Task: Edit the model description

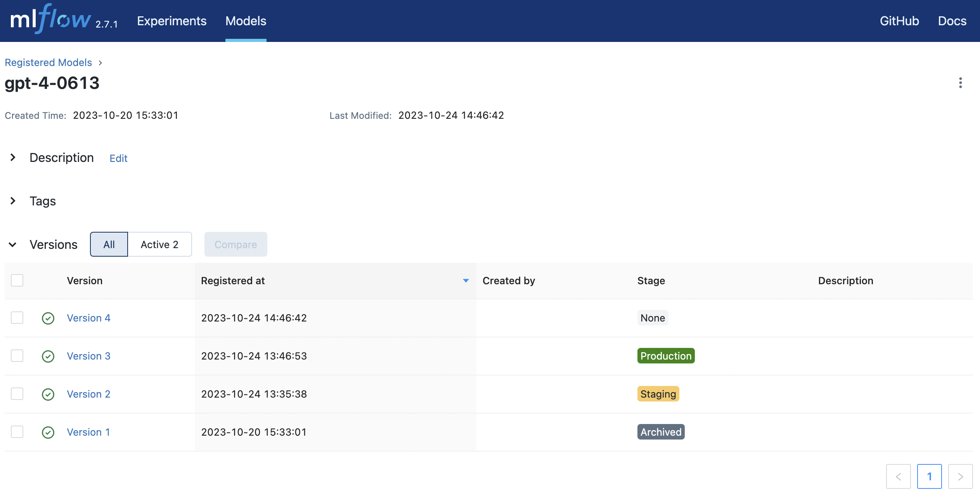Action: (x=118, y=158)
